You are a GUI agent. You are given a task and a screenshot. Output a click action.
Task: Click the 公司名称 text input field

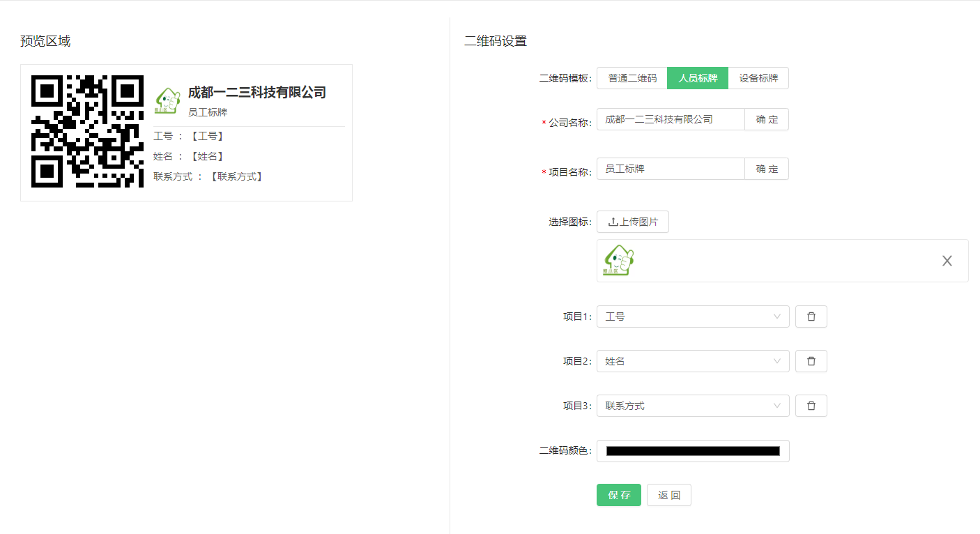671,119
